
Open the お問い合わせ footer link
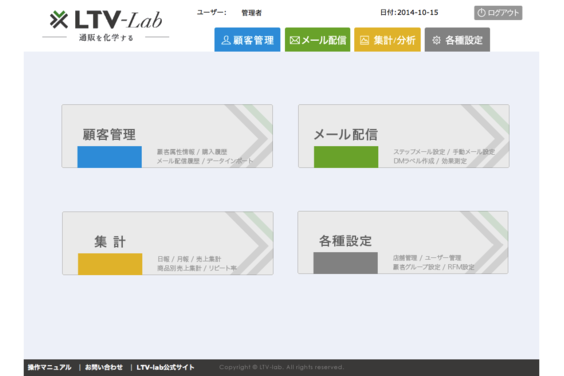(x=104, y=367)
